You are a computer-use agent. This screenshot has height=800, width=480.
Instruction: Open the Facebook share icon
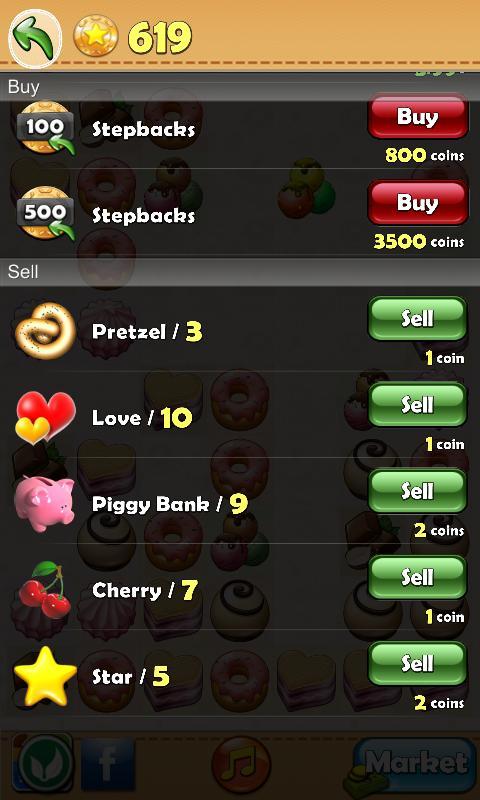(x=108, y=764)
